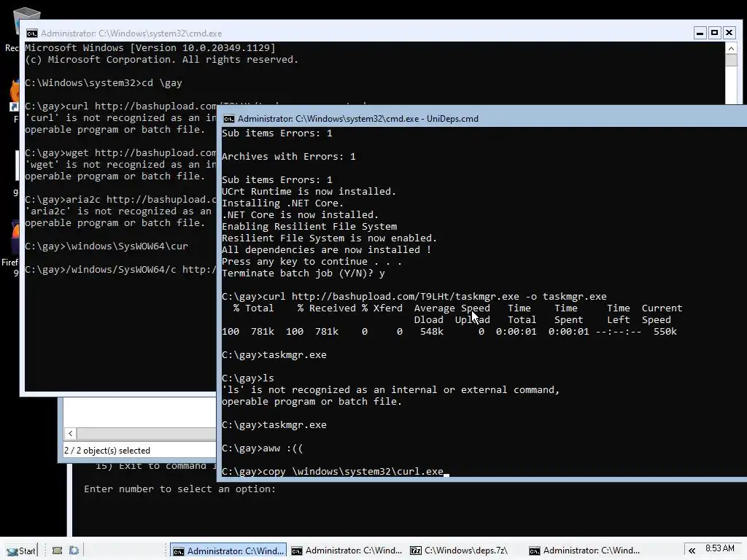Click the first 'Sub items Errors: 1' line at the top

pyautogui.click(x=276, y=133)
